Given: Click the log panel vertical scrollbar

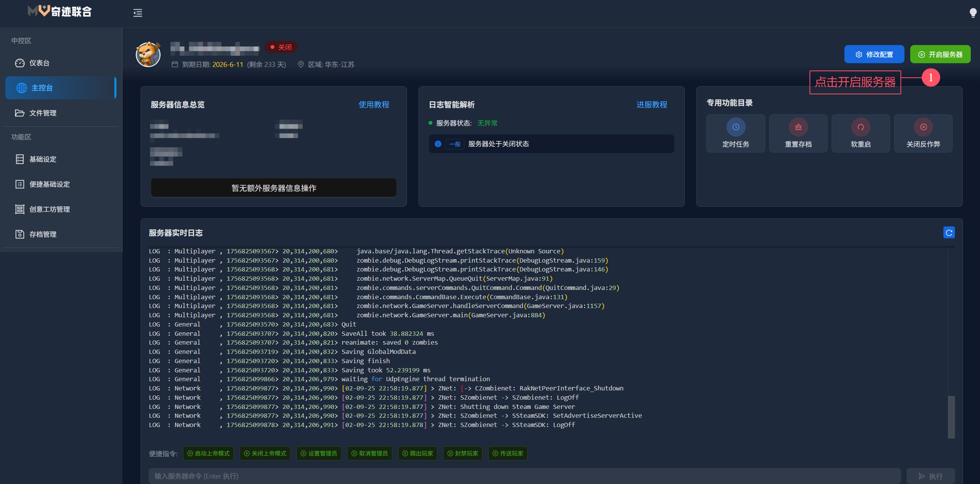Looking at the screenshot, I should click(x=951, y=417).
